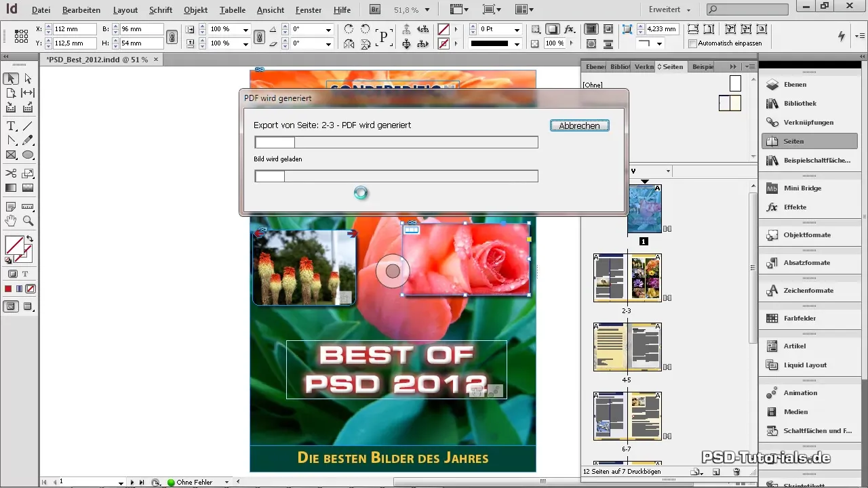Enable 'Automatisch einpassen' checkbox
The image size is (868, 488).
coord(692,43)
